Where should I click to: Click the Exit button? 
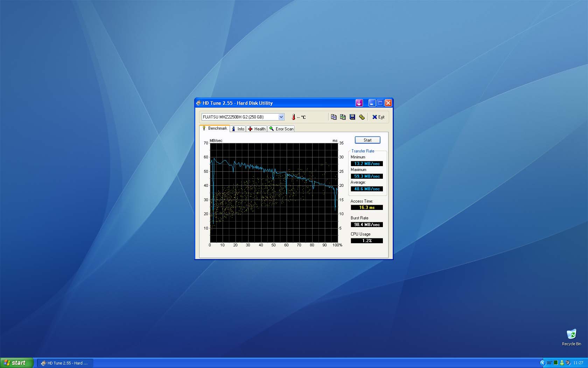[378, 117]
